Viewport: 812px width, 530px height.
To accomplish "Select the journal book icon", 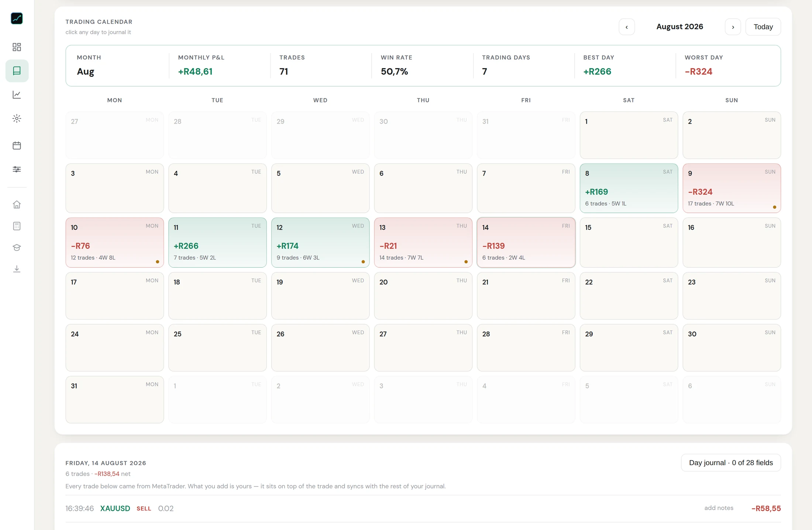I will click(x=17, y=71).
